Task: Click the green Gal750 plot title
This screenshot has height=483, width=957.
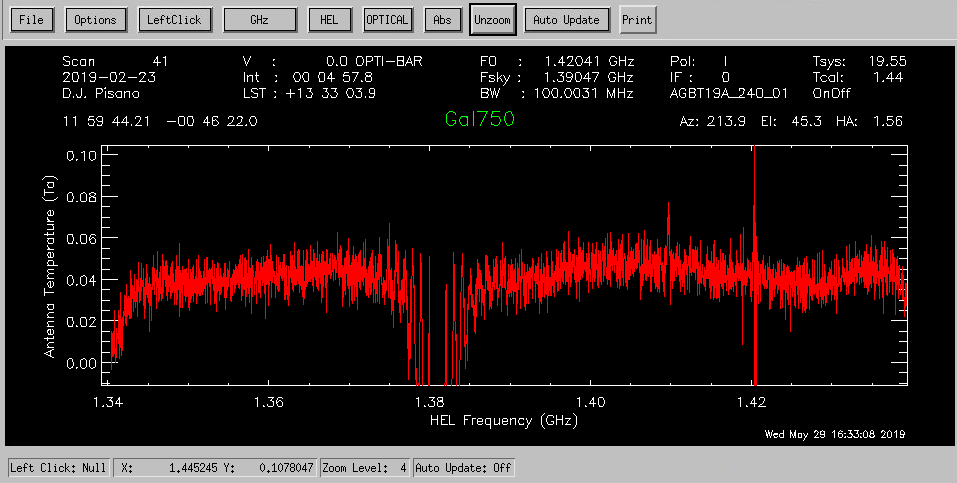Action: tap(480, 120)
